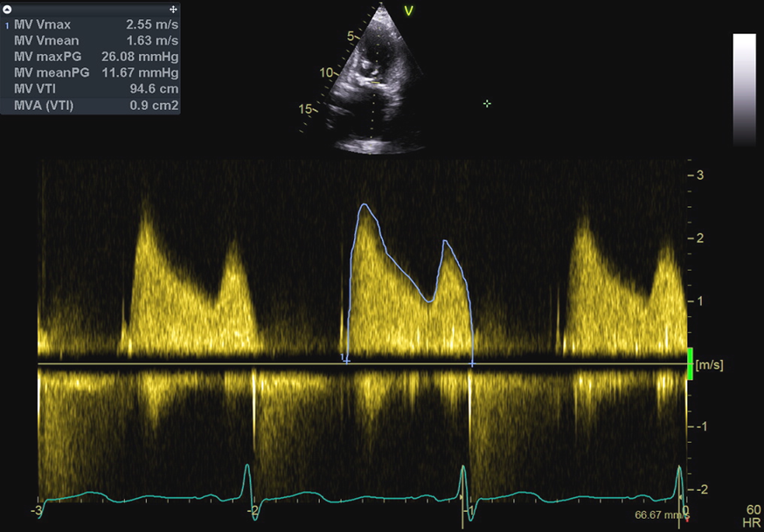Click the VTI trace start caliper on baseline

[347, 361]
